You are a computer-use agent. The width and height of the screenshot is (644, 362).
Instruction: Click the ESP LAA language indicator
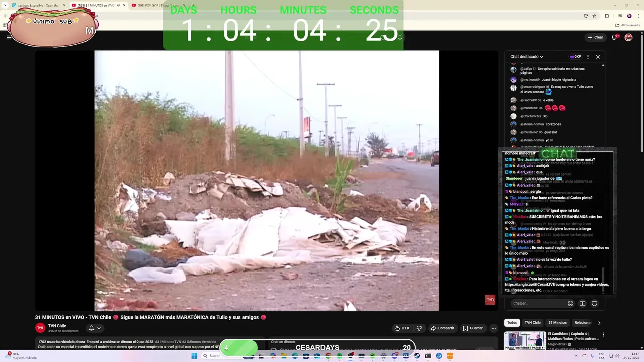coord(602,356)
